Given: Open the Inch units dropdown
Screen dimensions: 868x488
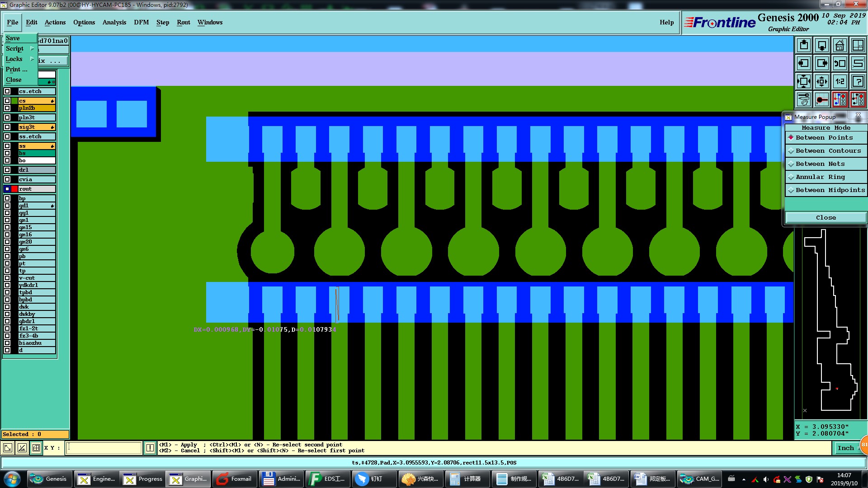Looking at the screenshot, I should click(x=845, y=448).
